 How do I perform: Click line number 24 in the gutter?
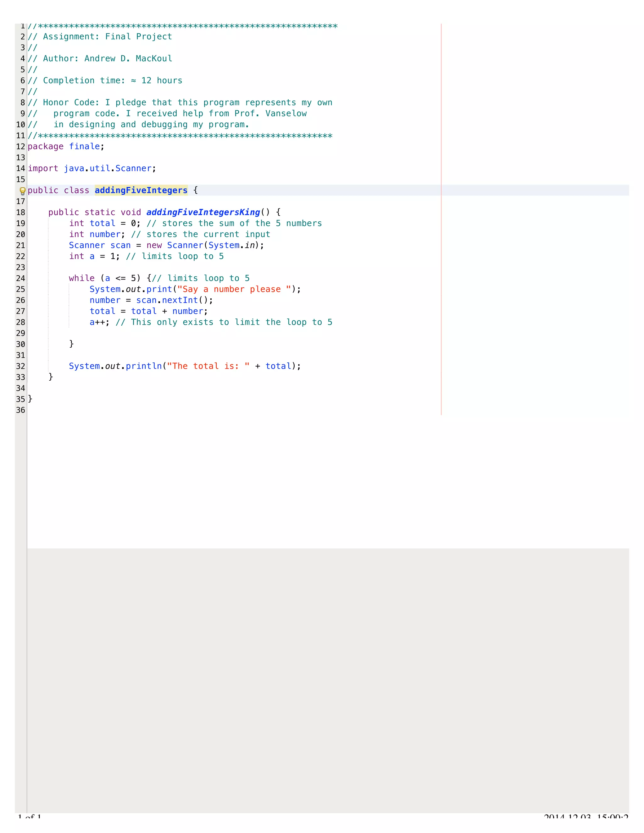pyautogui.click(x=21, y=279)
